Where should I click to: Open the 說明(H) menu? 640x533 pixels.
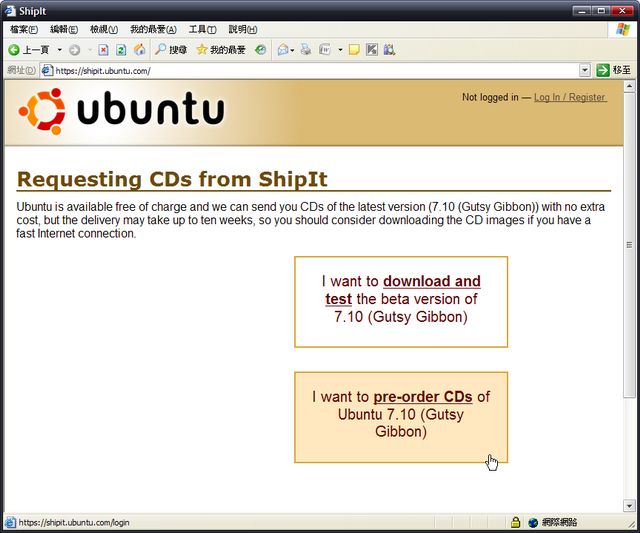click(242, 29)
